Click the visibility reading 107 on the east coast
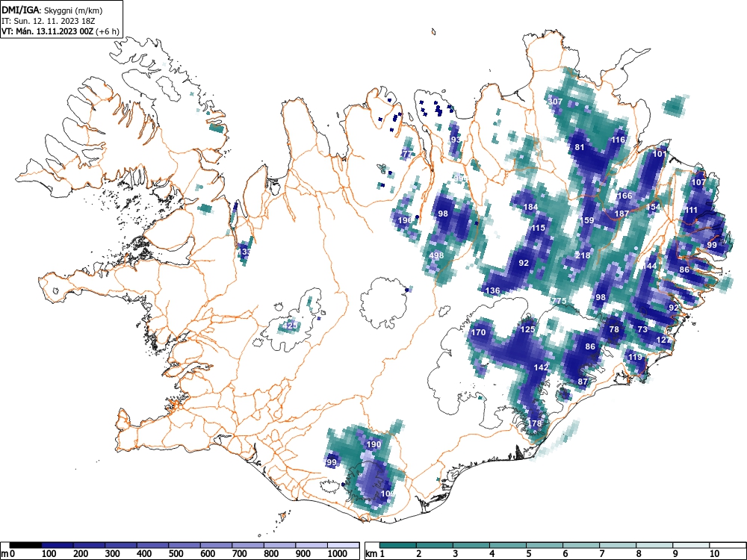The width and height of the screenshot is (747, 560). coord(698,182)
